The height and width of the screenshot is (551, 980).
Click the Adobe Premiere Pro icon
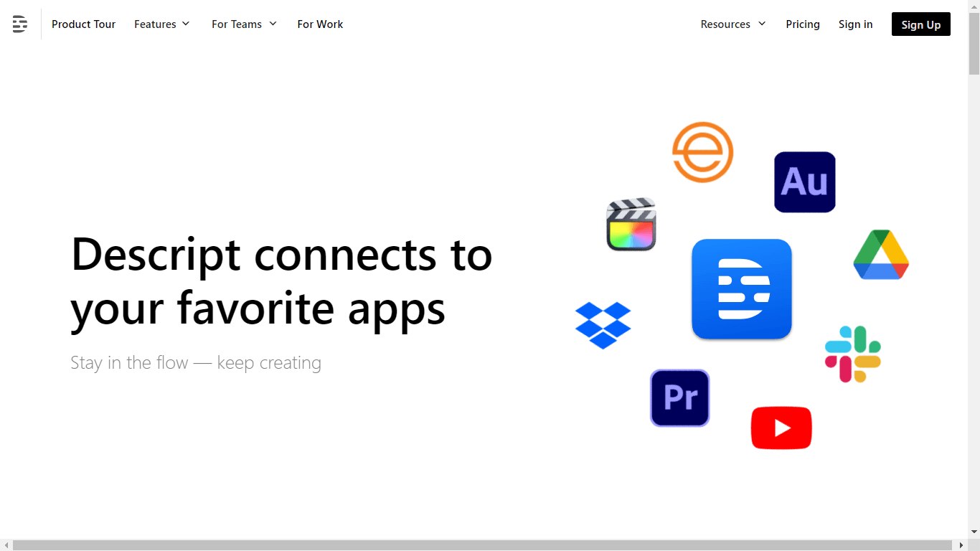(680, 398)
